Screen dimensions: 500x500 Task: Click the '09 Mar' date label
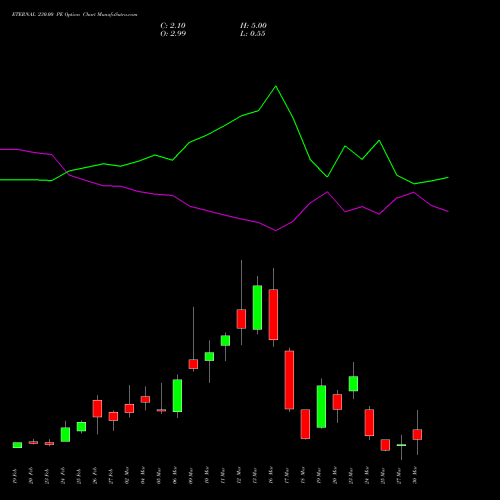(x=191, y=476)
